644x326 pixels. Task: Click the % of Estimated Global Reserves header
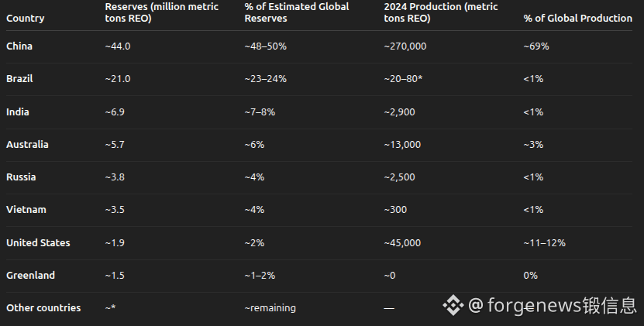[x=296, y=12]
